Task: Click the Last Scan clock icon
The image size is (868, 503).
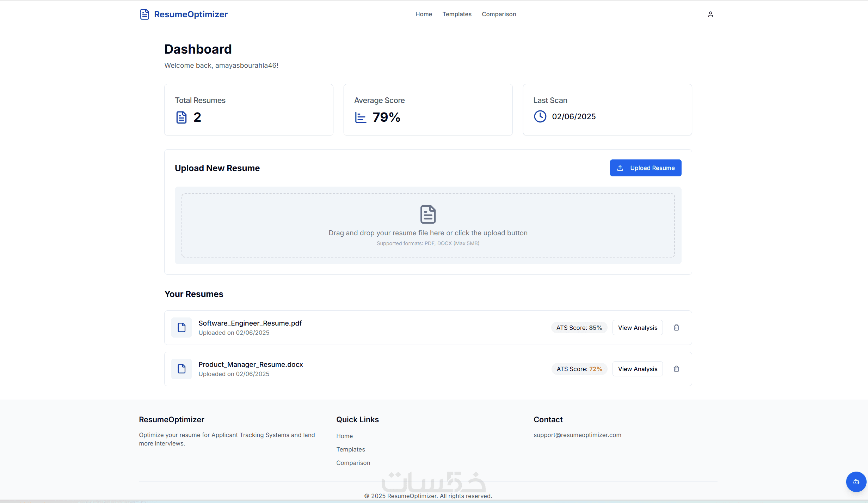Action: [540, 116]
